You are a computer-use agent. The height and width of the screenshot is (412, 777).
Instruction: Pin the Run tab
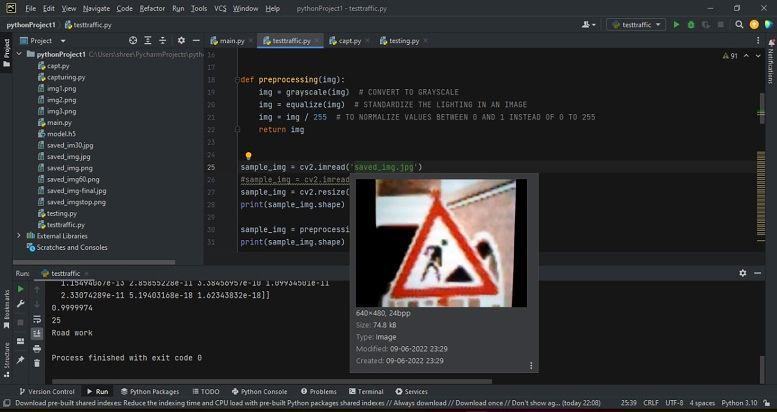click(x=20, y=360)
